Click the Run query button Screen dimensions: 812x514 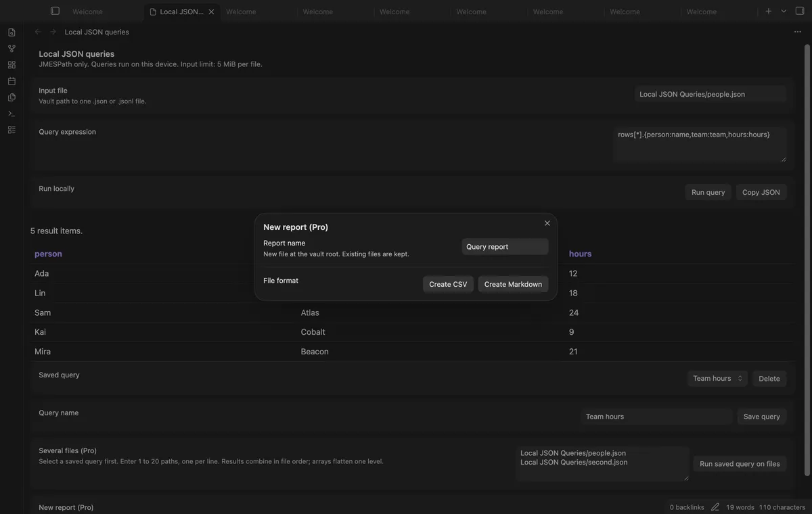pos(708,192)
